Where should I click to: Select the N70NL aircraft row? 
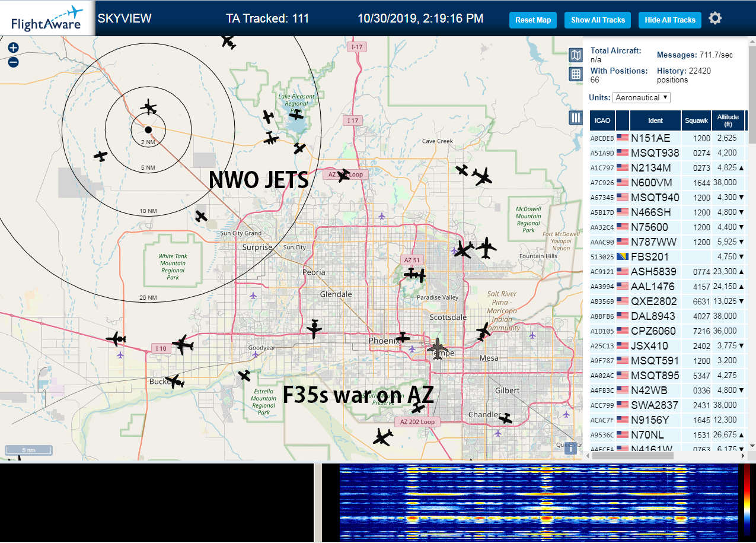click(668, 434)
